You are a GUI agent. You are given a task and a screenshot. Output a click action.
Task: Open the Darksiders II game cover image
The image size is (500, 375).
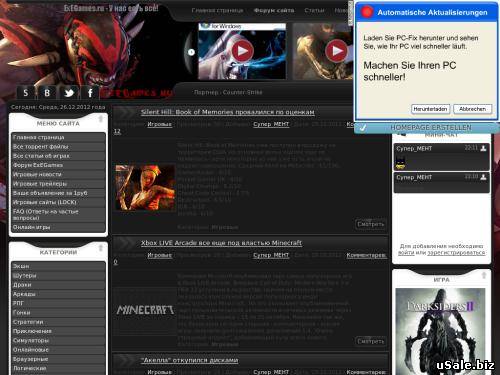click(440, 332)
